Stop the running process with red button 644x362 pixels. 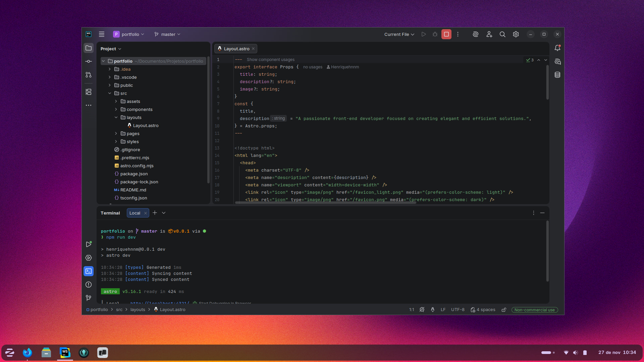coord(446,34)
